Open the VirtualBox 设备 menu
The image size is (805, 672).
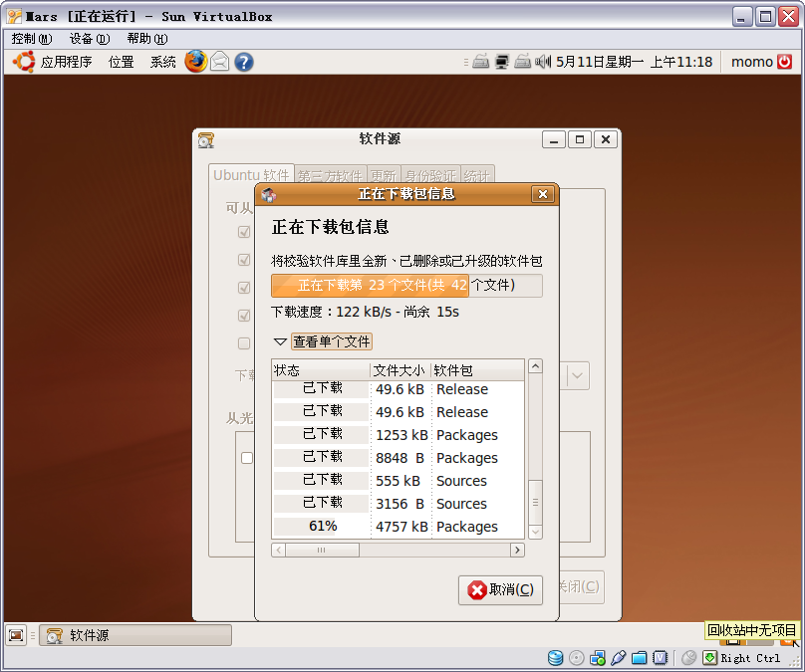[89, 39]
